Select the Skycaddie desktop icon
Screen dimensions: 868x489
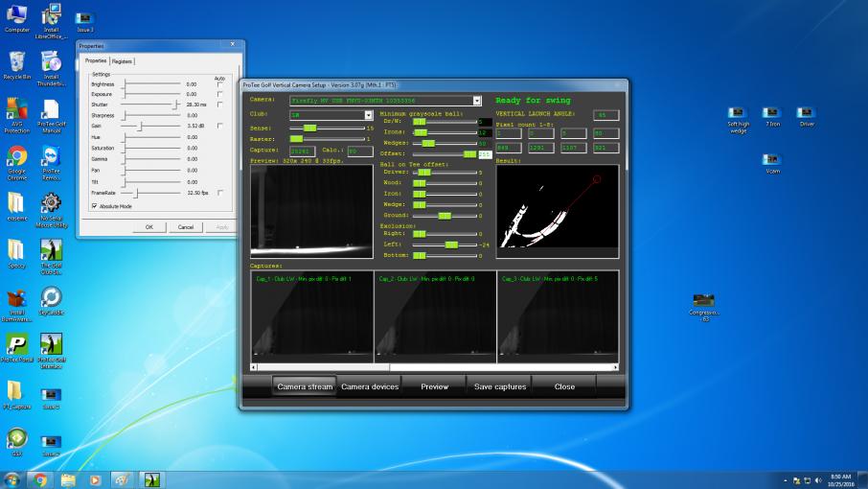51,301
